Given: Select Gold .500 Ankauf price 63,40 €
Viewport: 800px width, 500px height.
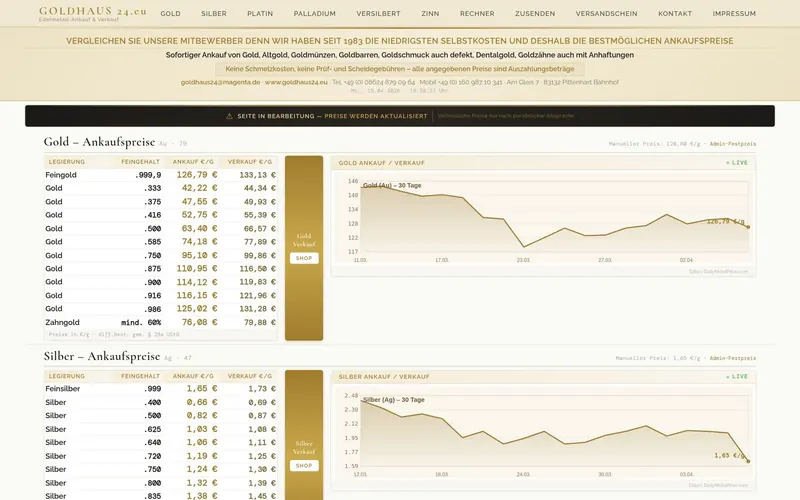Looking at the screenshot, I should tap(199, 229).
